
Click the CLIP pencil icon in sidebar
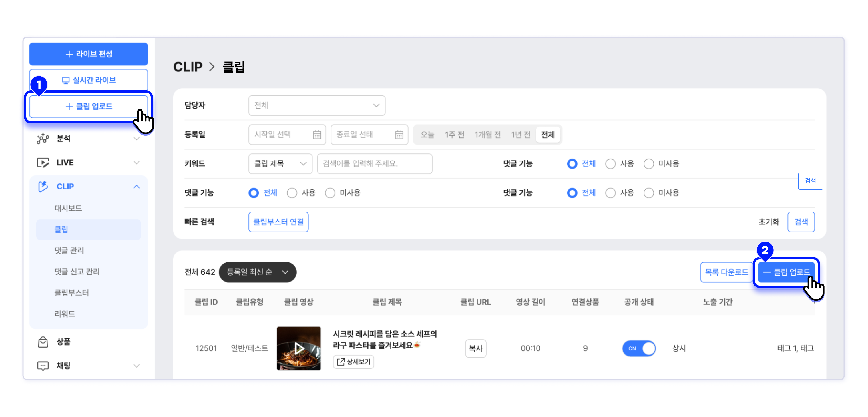43,187
